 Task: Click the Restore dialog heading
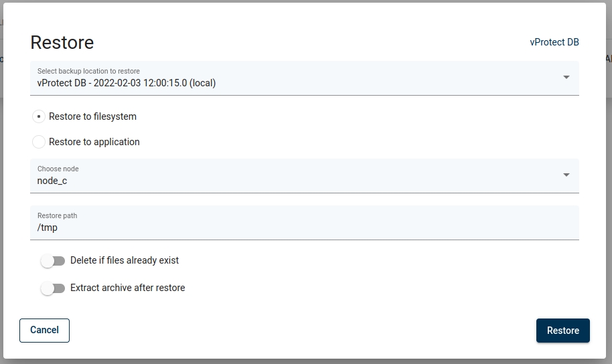click(x=62, y=43)
